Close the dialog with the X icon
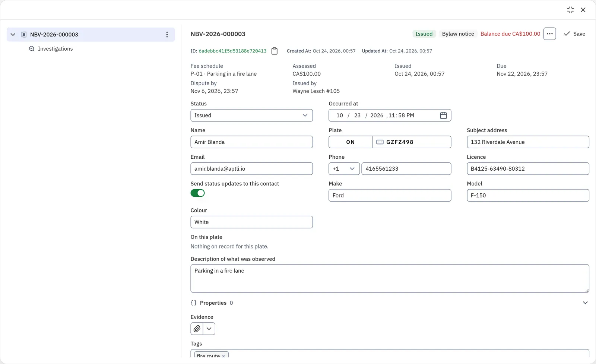The height and width of the screenshot is (364, 596). (x=583, y=10)
